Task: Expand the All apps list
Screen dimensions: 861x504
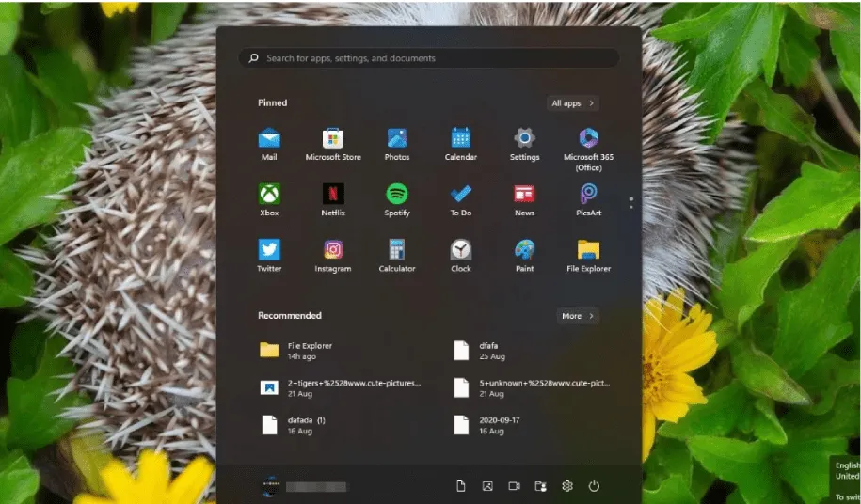Action: pos(572,103)
